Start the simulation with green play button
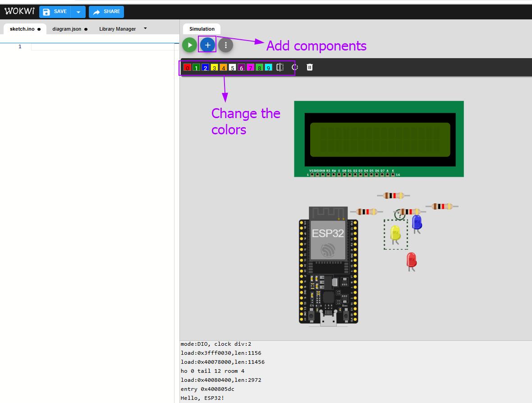The height and width of the screenshot is (403, 532). click(190, 45)
